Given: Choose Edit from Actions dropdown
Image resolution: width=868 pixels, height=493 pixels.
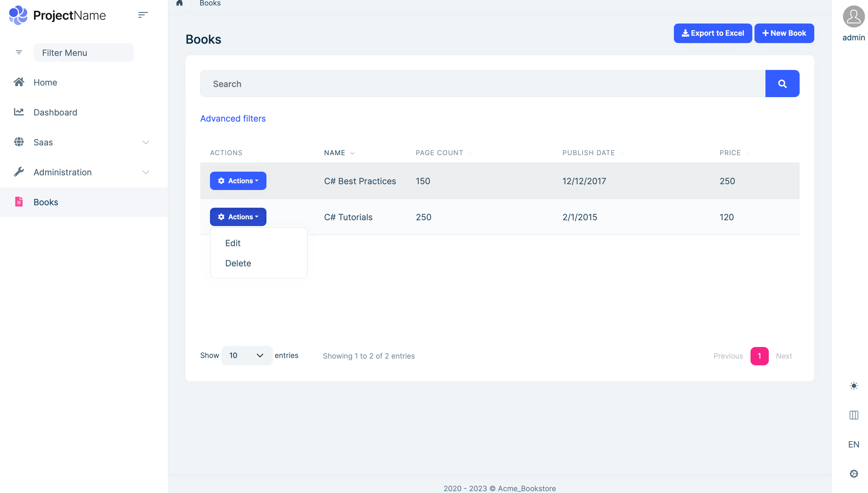Looking at the screenshot, I should point(233,243).
